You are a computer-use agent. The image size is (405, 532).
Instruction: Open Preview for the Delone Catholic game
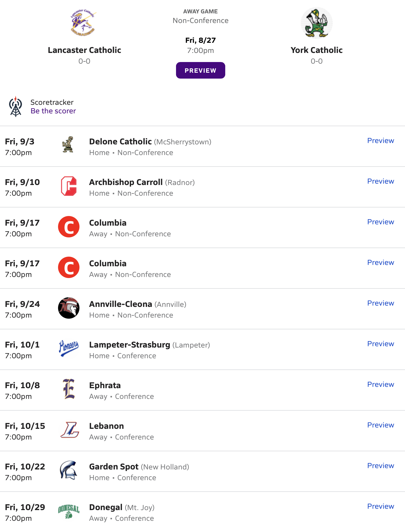click(380, 141)
